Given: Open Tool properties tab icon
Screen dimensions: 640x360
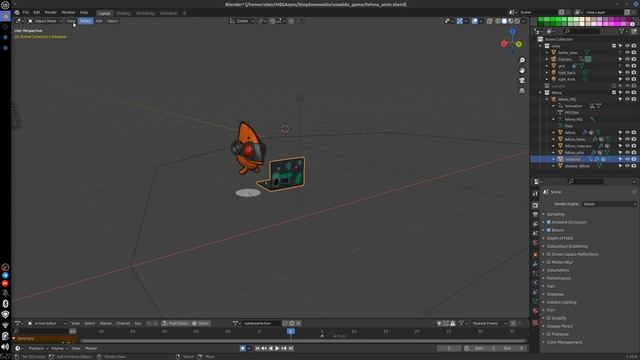Looking at the screenshot, I should (535, 193).
